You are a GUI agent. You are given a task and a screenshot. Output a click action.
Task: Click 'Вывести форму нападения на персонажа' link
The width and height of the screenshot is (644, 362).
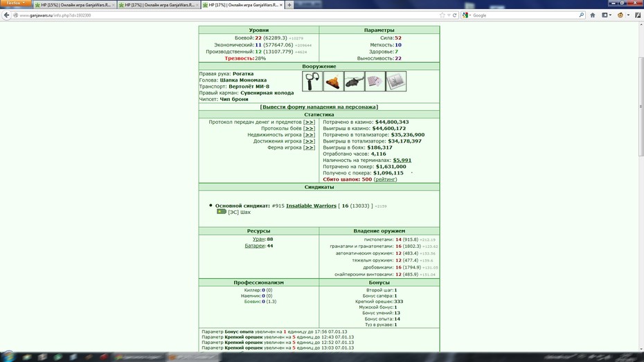pos(319,107)
